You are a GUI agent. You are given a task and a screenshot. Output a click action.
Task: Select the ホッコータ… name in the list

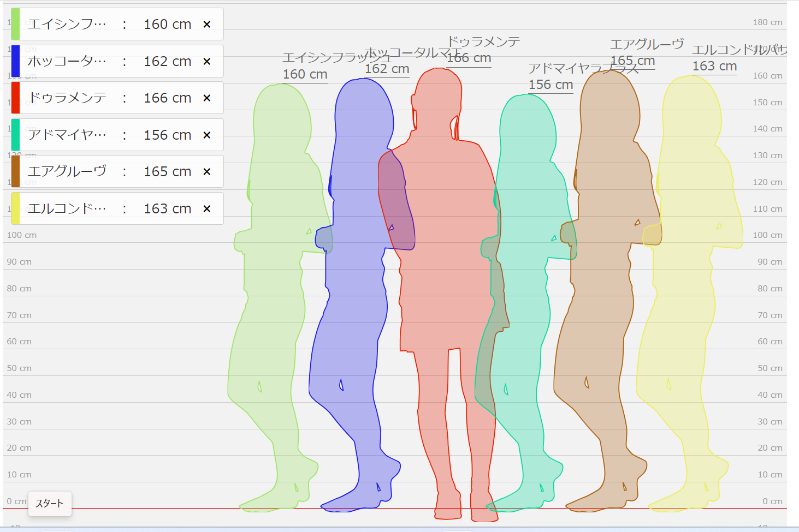[x=67, y=61]
